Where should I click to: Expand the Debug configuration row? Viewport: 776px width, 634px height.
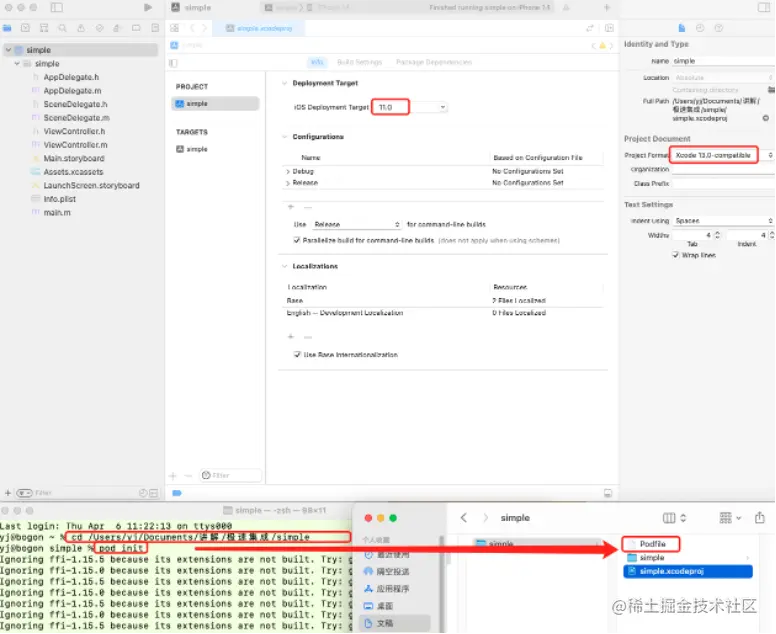(288, 171)
